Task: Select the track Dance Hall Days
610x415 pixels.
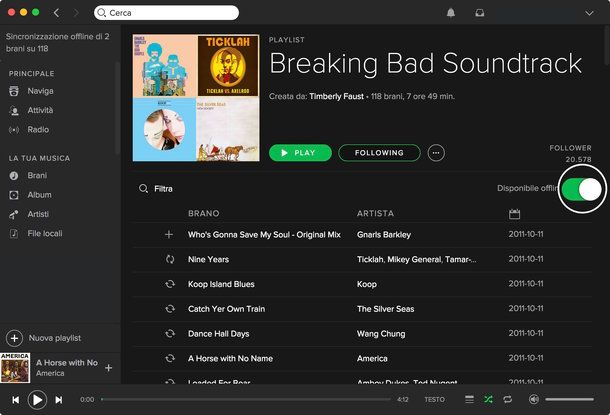Action: click(x=219, y=334)
